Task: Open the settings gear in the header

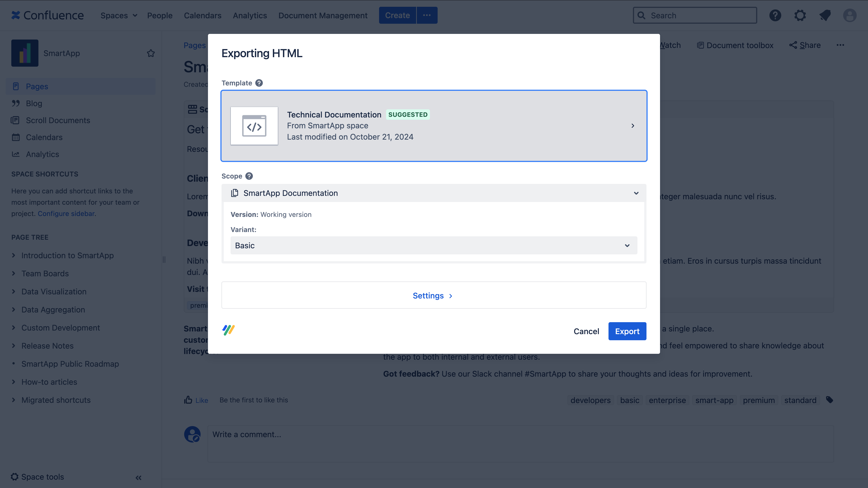Action: 800,16
